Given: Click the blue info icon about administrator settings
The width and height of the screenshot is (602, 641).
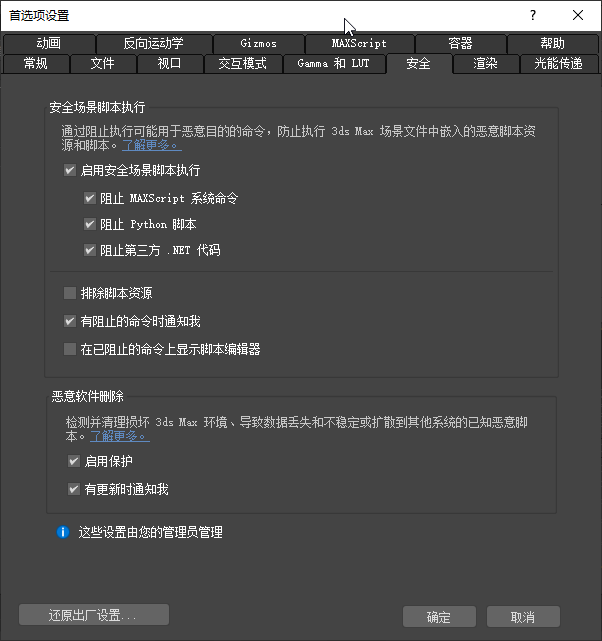Looking at the screenshot, I should coord(63,532).
